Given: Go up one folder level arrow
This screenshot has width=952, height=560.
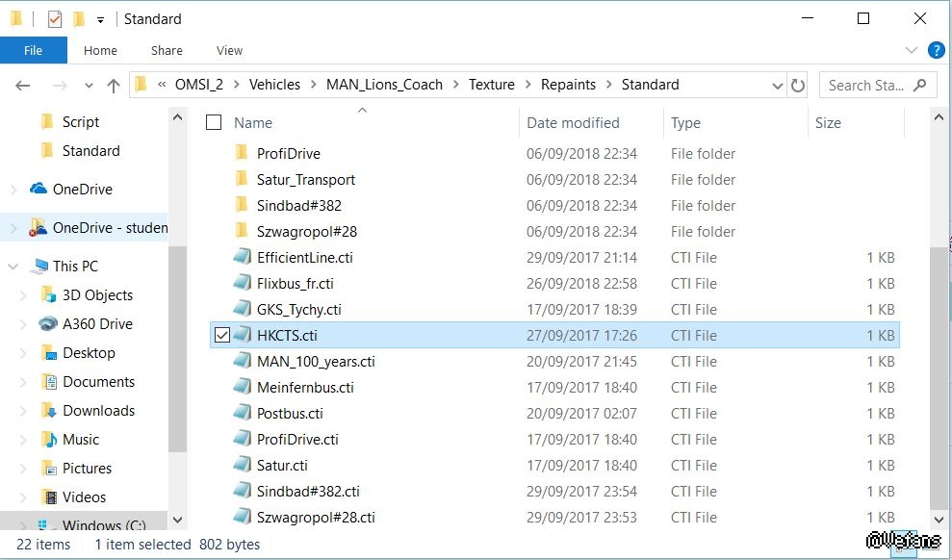Looking at the screenshot, I should (x=114, y=86).
